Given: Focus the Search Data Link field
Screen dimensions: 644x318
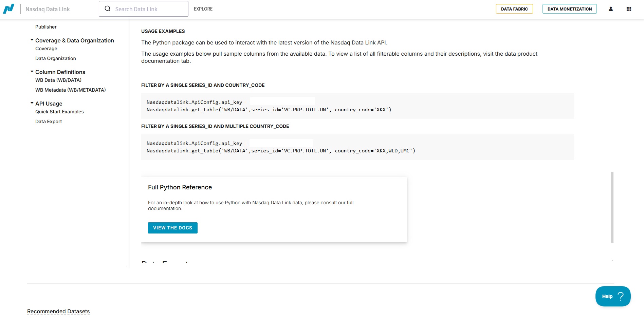Looking at the screenshot, I should click(144, 9).
